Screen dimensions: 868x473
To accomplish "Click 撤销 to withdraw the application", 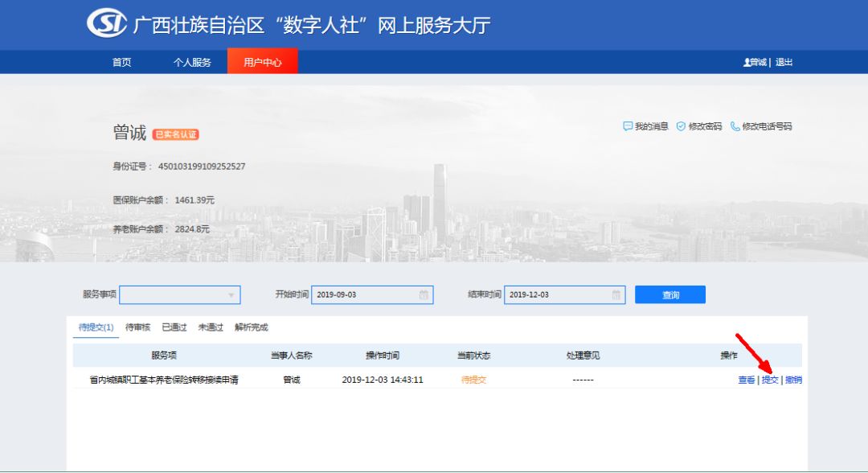I will click(793, 380).
